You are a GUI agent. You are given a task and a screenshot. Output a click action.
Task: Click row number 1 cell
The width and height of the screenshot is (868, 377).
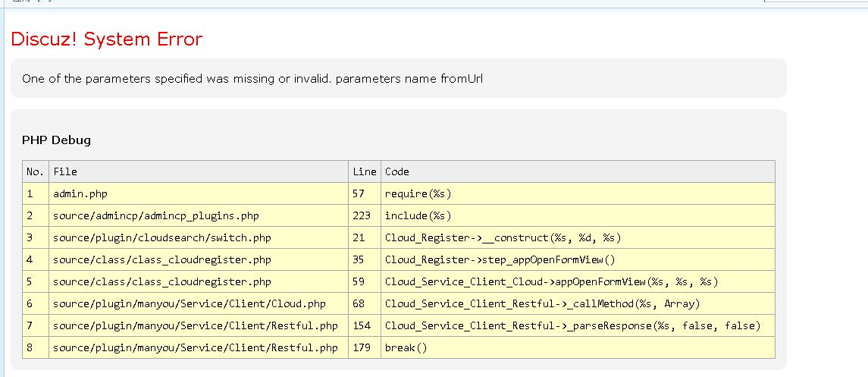tap(36, 193)
